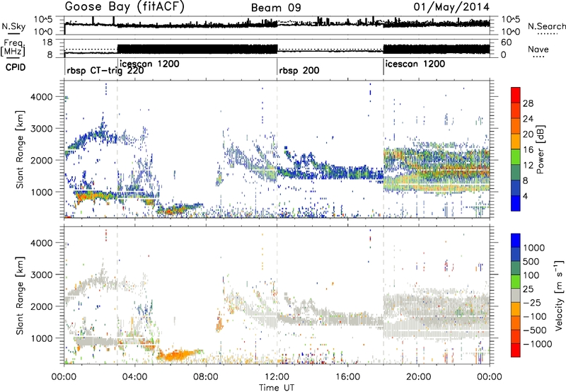This screenshot has height=392, width=566.
Task: Click the '4' label on Power colorbar
Action: pos(525,197)
